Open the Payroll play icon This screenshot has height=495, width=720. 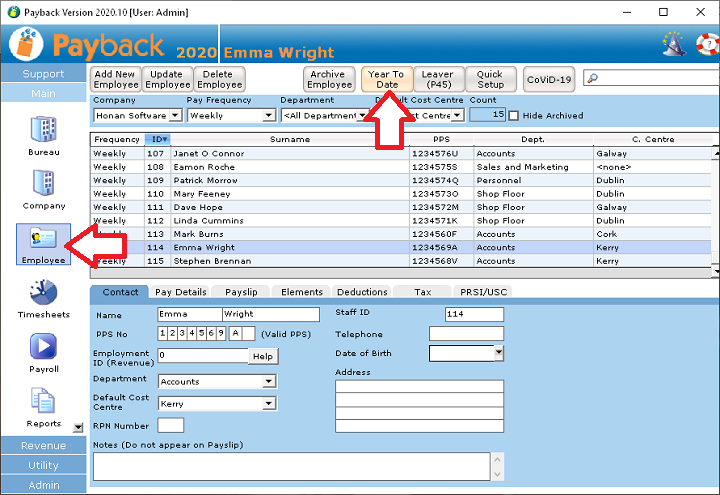coord(43,346)
